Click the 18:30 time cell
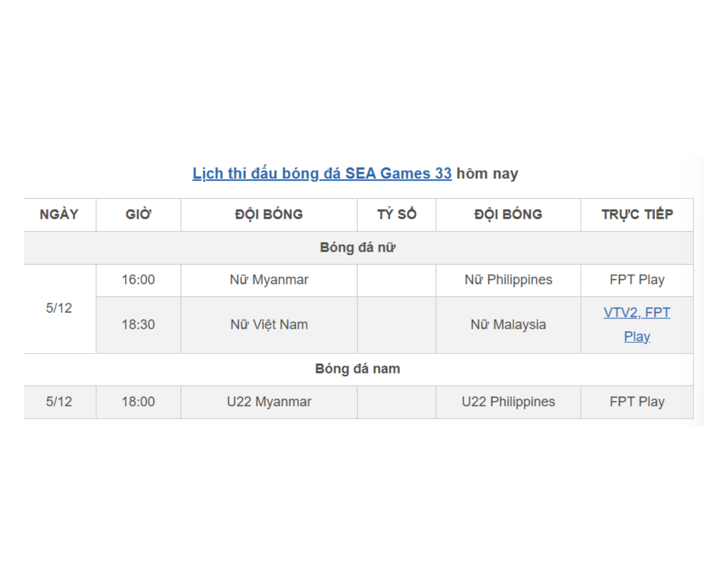This screenshot has width=728, height=582. (x=138, y=324)
